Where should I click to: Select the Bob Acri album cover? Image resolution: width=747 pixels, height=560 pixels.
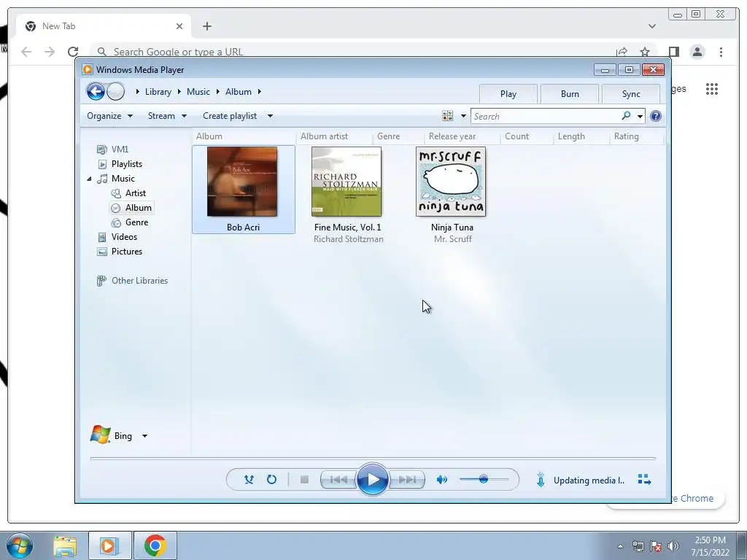242,182
